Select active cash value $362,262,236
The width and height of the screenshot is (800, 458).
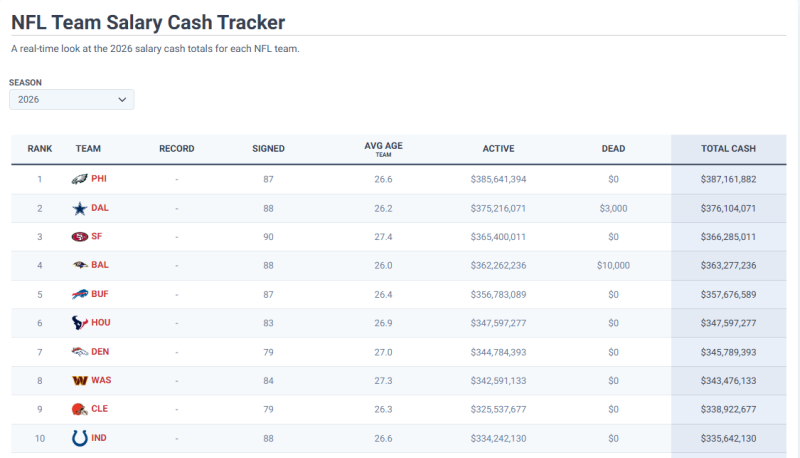point(498,265)
